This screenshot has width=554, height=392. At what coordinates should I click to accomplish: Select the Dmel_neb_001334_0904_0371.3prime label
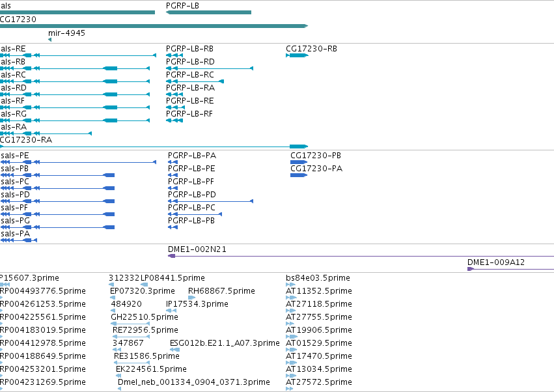(x=193, y=382)
